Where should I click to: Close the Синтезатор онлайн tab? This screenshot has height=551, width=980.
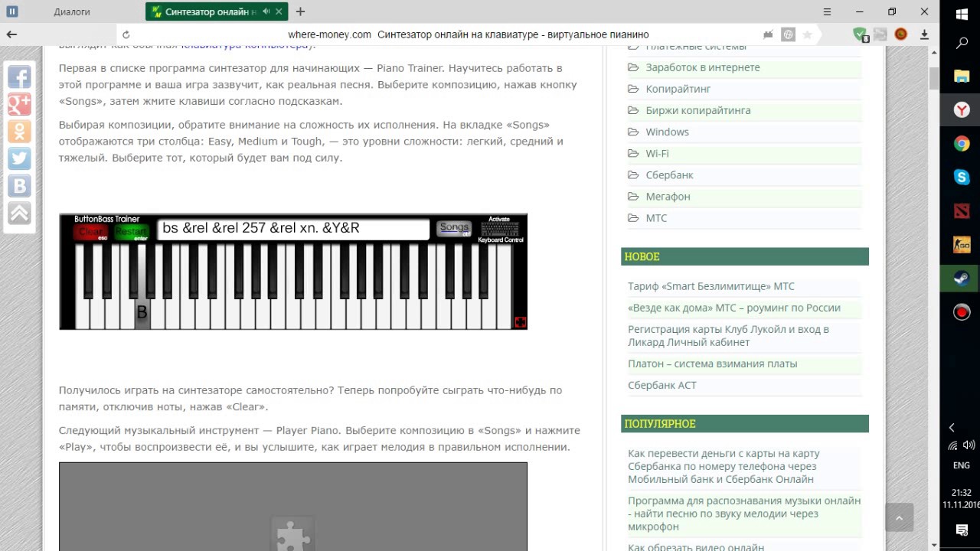click(x=279, y=11)
